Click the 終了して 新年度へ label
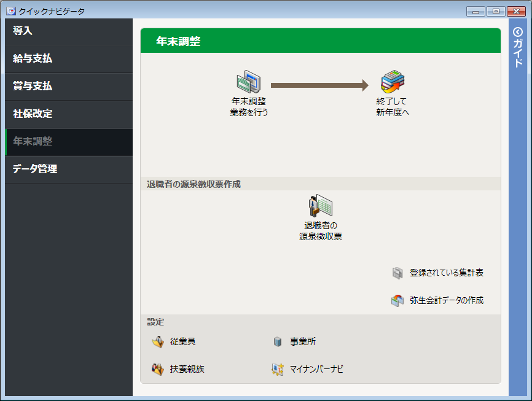Viewport: 532px width, 401px height. (x=393, y=107)
